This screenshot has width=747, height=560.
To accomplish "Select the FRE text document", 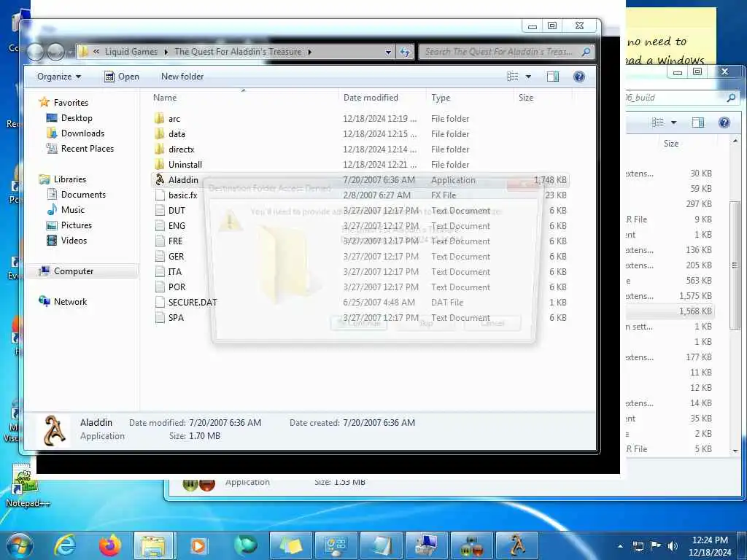I will tap(175, 241).
